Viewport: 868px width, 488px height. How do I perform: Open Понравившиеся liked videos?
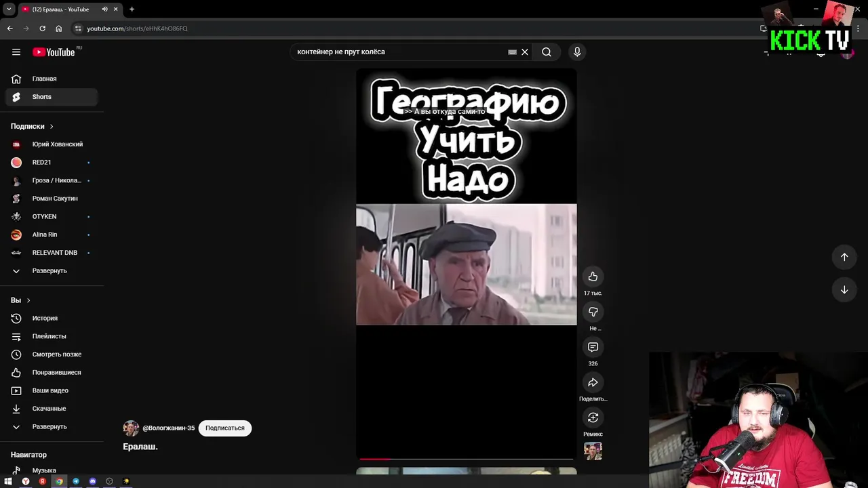point(52,373)
